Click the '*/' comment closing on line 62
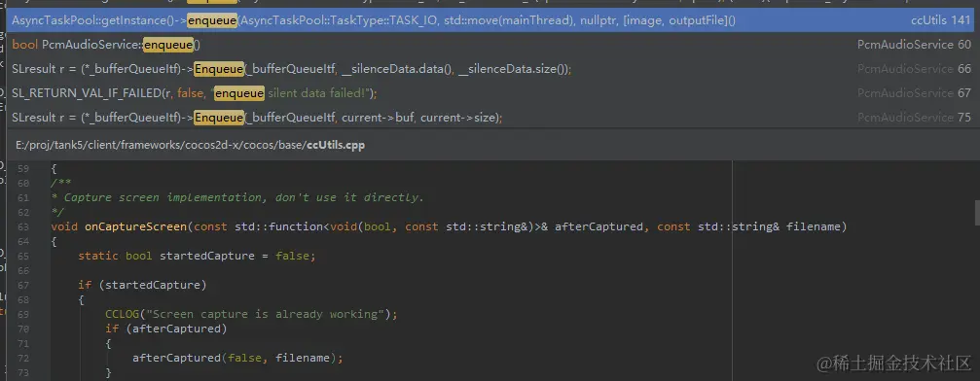Viewport: 980px width, 381px height. tap(56, 212)
